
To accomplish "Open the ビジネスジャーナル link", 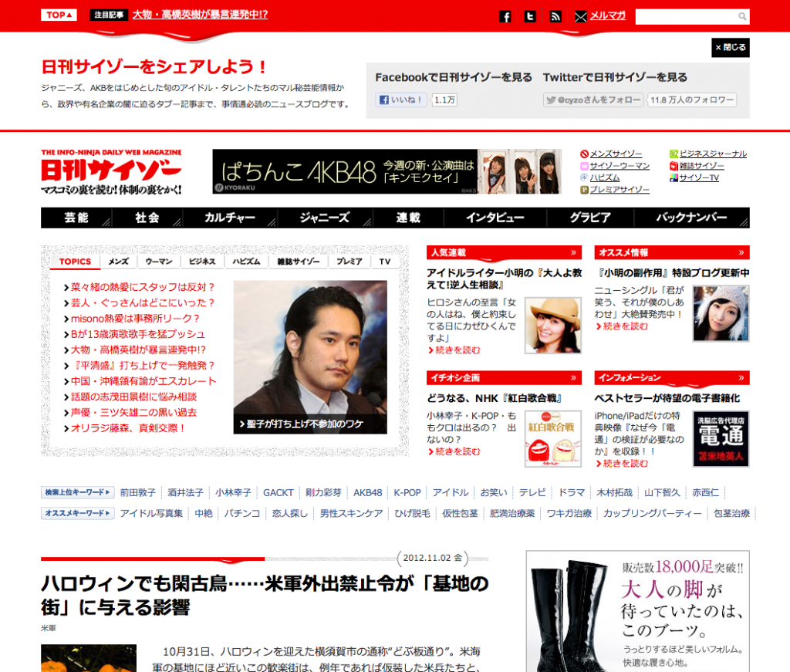I will [713, 154].
